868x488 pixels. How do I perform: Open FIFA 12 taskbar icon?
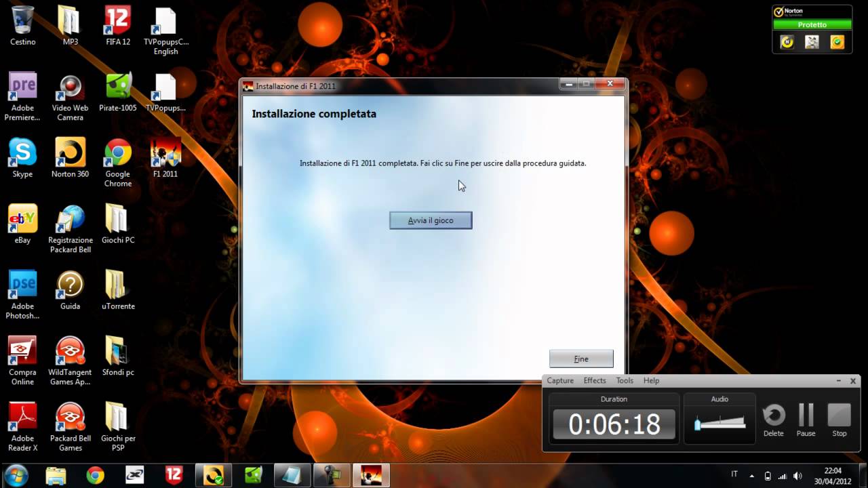(x=174, y=475)
